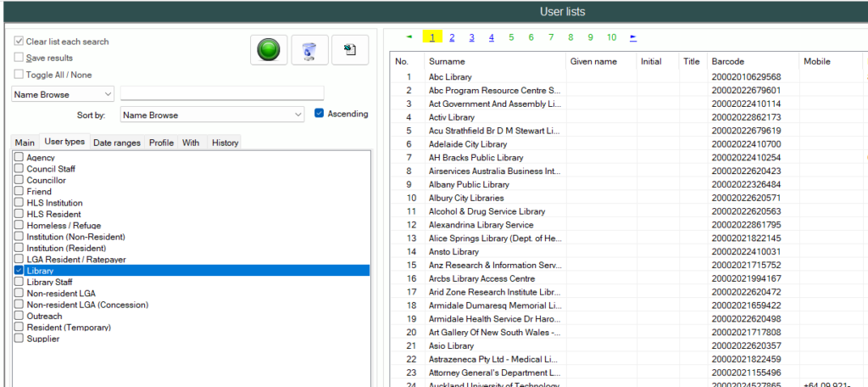The height and width of the screenshot is (387, 868).
Task: Switch to the With tab
Action: point(191,143)
